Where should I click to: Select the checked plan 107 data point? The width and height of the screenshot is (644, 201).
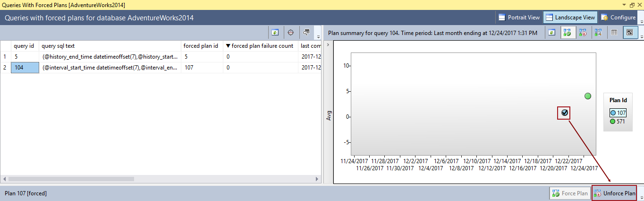tap(564, 113)
